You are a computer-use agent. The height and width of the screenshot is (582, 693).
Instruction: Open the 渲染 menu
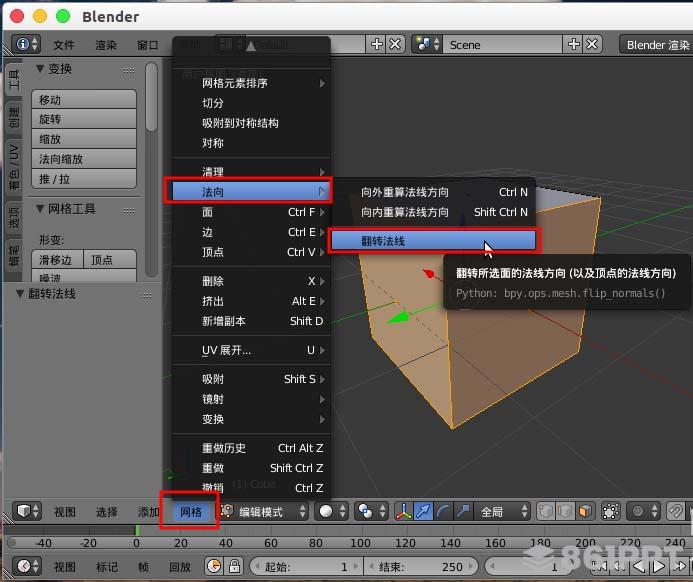(106, 45)
